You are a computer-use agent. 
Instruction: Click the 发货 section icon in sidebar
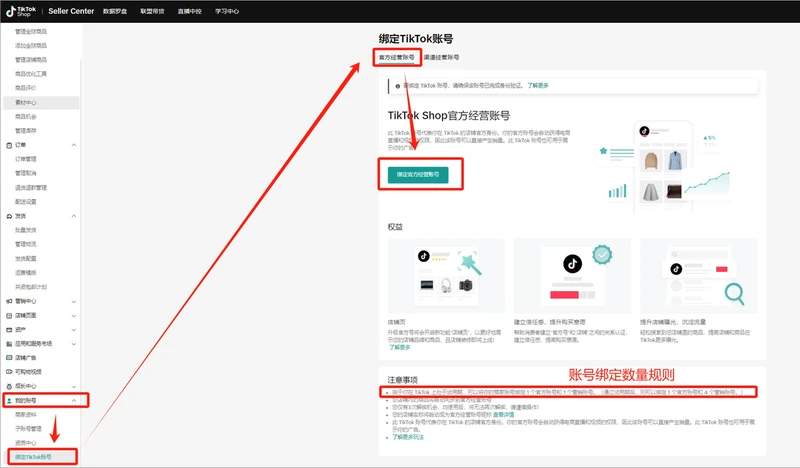click(x=6, y=215)
